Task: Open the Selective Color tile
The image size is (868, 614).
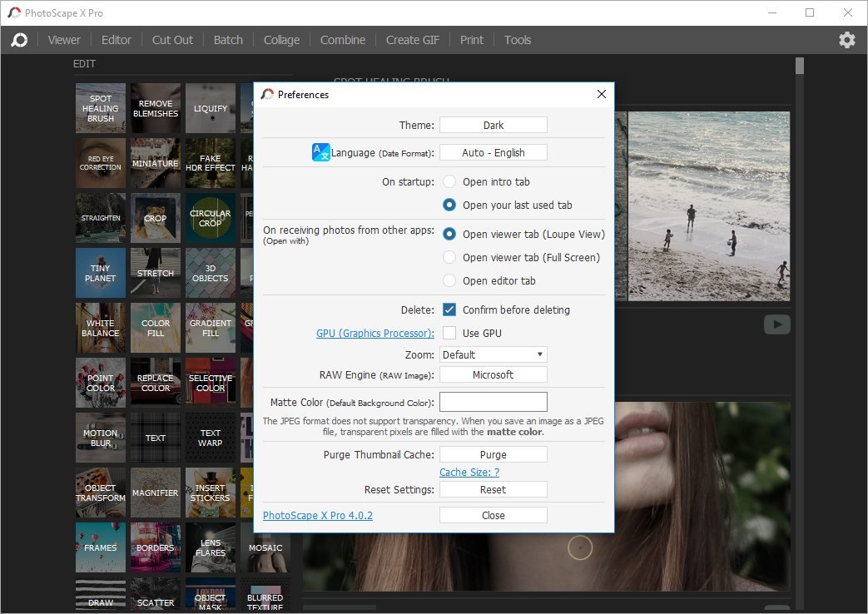Action: pyautogui.click(x=211, y=383)
